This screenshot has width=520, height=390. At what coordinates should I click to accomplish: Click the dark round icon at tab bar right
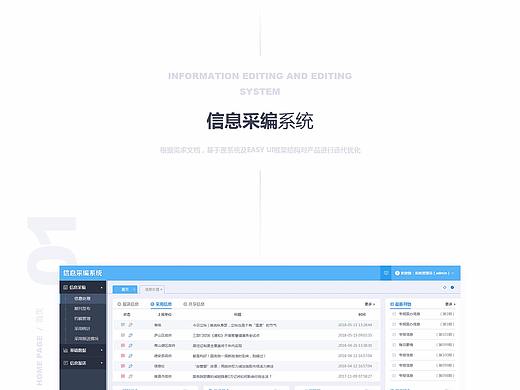coord(452,287)
